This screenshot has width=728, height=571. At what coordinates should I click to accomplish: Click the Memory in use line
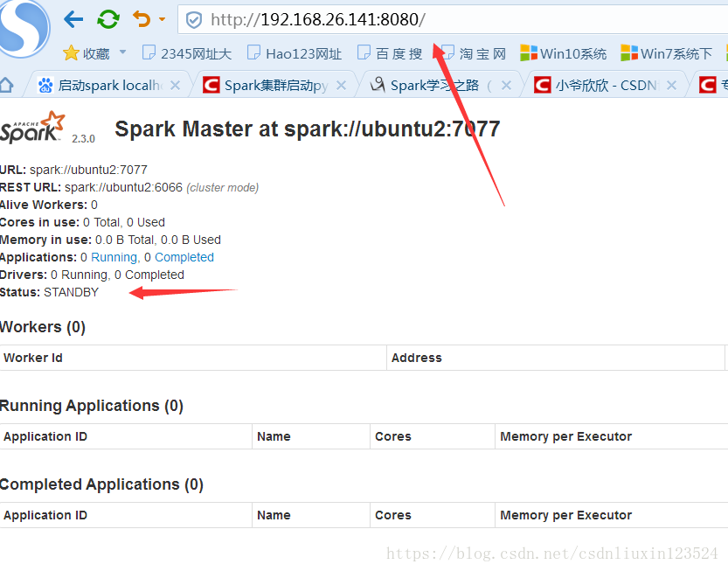point(110,240)
